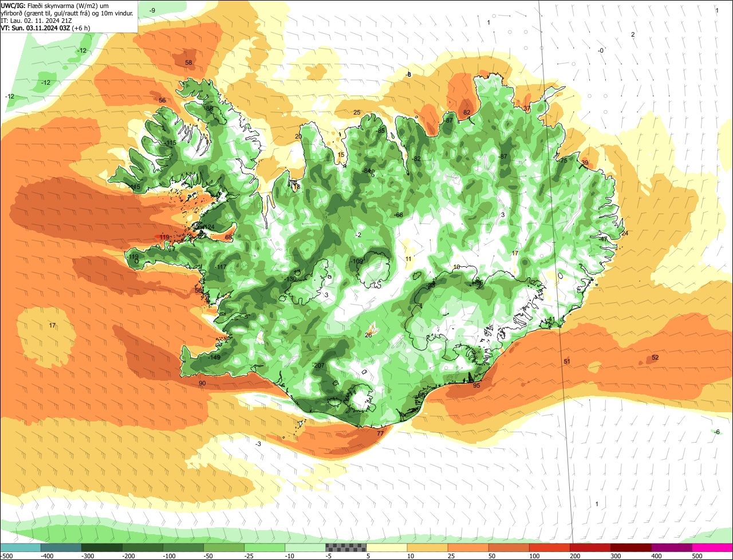Click the '20' value in the northwestern bay
733x560 pixels.
[x=298, y=136]
